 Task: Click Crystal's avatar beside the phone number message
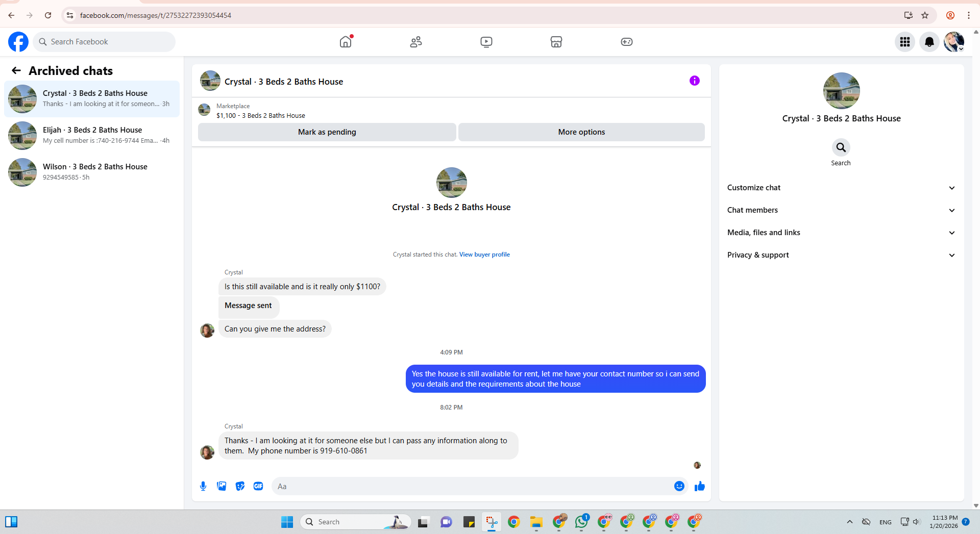(207, 452)
